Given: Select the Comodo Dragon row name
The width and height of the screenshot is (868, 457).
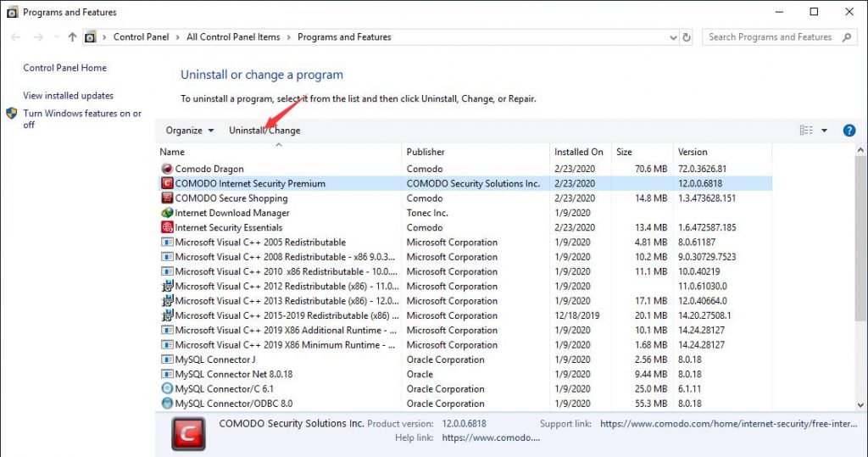Looking at the screenshot, I should pyautogui.click(x=209, y=169).
